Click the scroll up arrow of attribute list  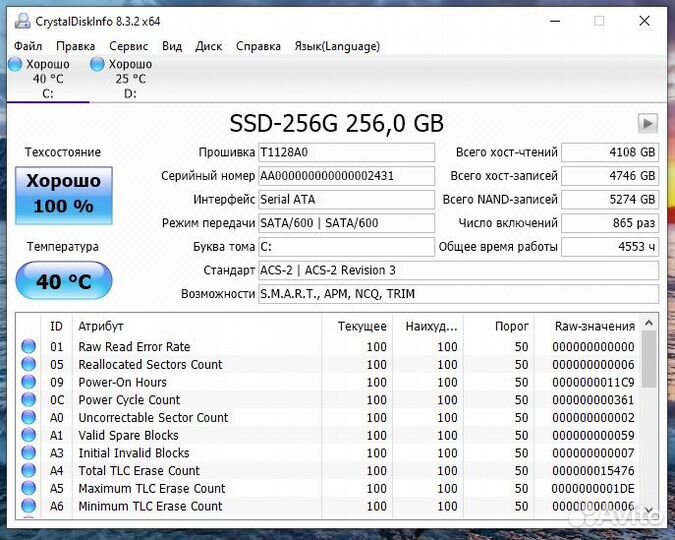pos(649,323)
